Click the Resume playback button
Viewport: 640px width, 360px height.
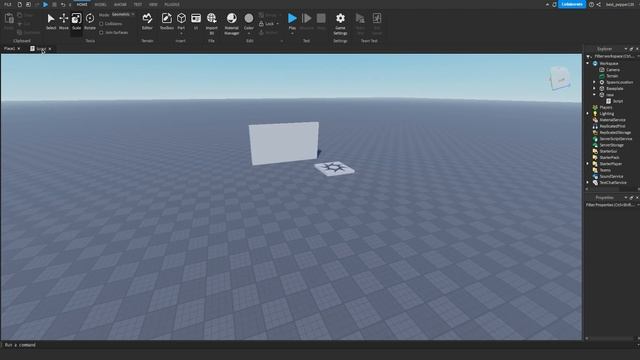307,18
